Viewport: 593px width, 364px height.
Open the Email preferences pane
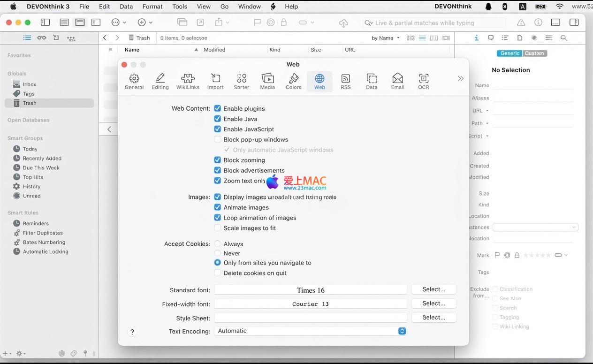[398, 81]
